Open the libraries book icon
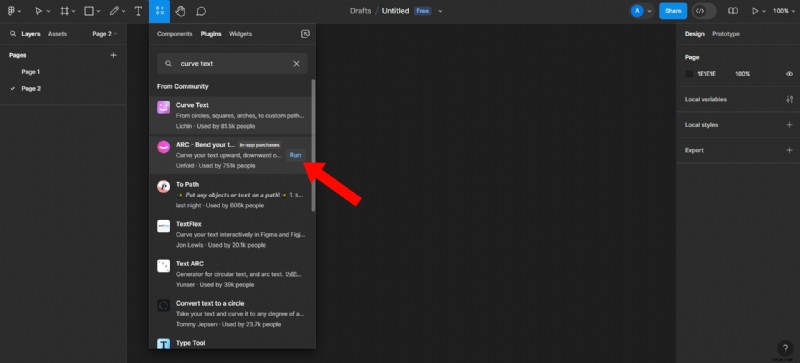 click(733, 11)
